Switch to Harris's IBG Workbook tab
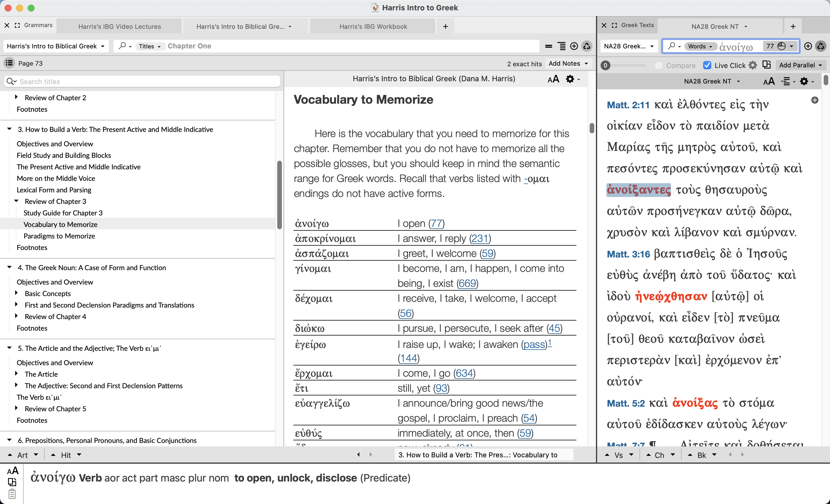This screenshot has width=830, height=504. (373, 26)
